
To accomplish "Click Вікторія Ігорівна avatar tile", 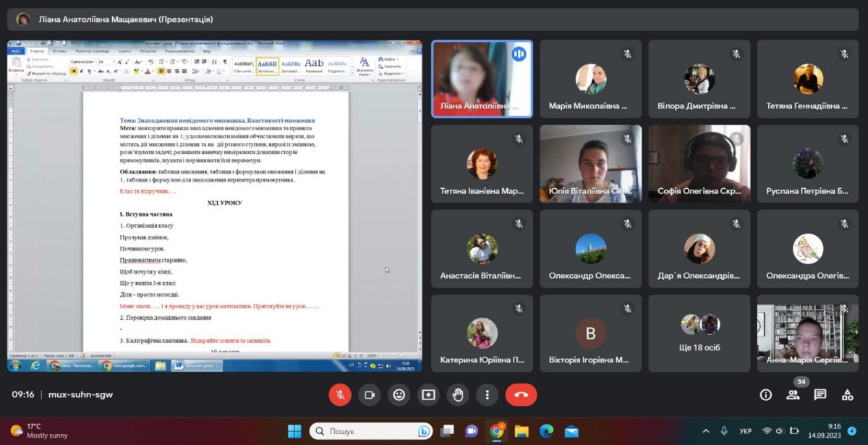I will click(590, 334).
